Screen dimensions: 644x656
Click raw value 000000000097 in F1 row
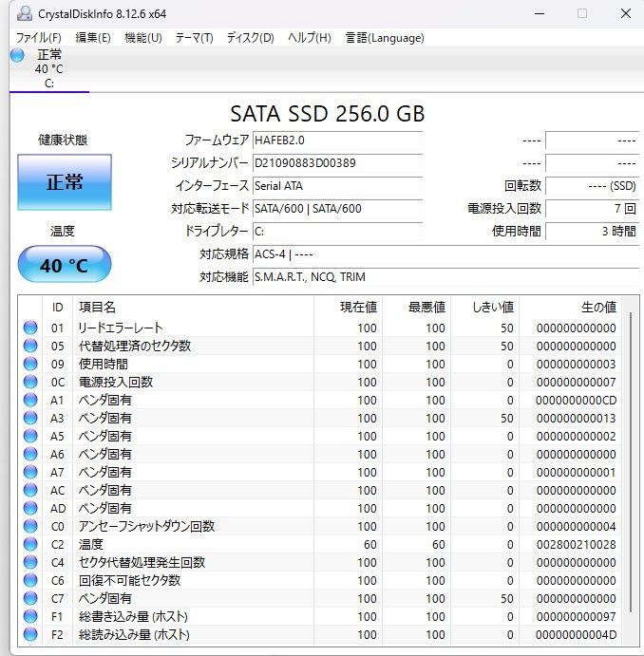click(577, 616)
